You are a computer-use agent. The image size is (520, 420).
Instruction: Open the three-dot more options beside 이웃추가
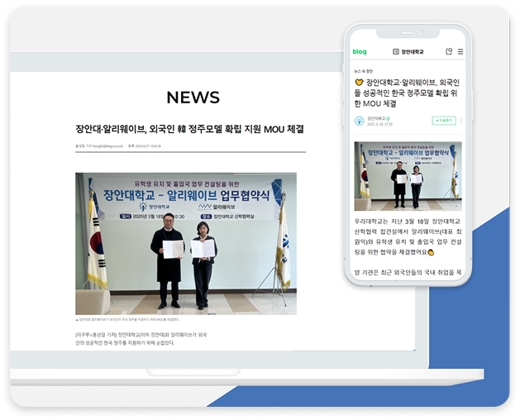point(461,121)
